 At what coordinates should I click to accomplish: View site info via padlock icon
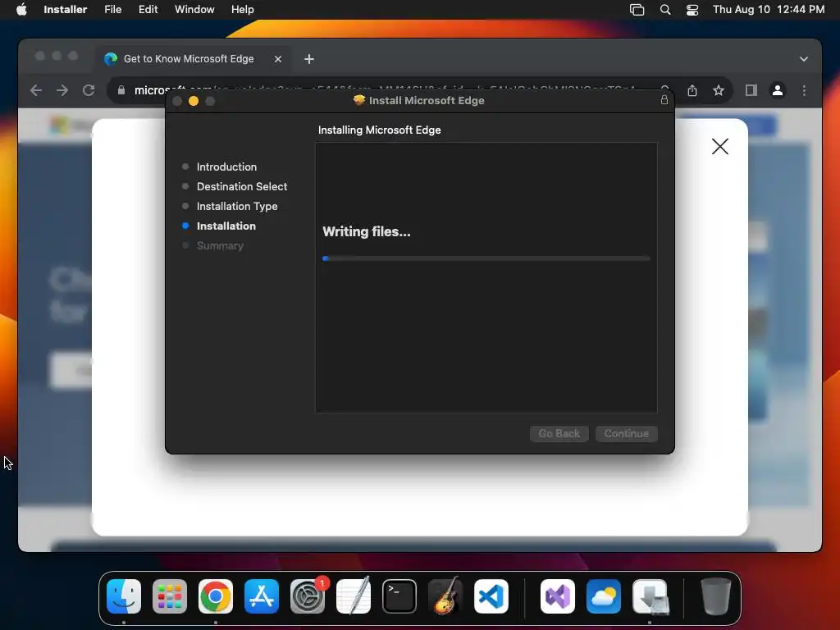121,90
